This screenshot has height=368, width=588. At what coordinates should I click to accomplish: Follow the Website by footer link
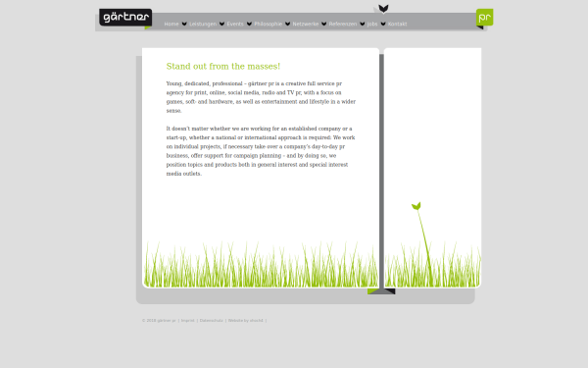(246, 321)
